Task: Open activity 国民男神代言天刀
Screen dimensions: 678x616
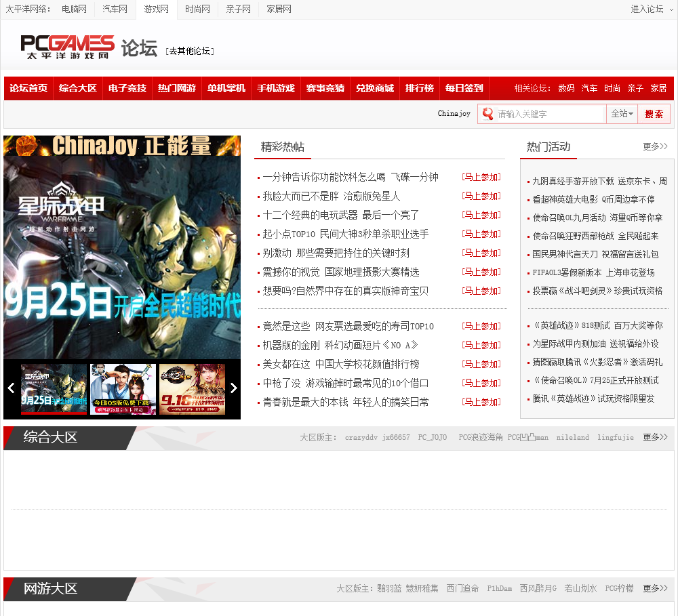Action: (x=595, y=254)
